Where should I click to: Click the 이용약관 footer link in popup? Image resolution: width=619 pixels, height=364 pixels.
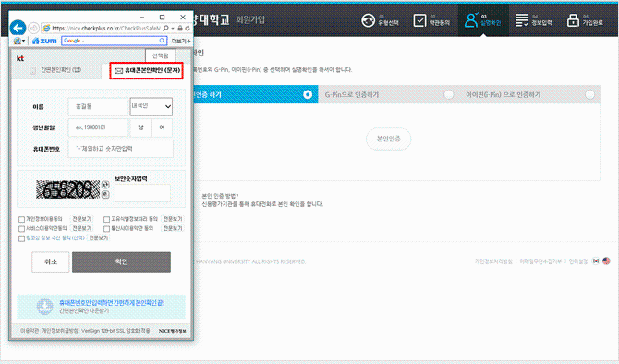click(30, 331)
